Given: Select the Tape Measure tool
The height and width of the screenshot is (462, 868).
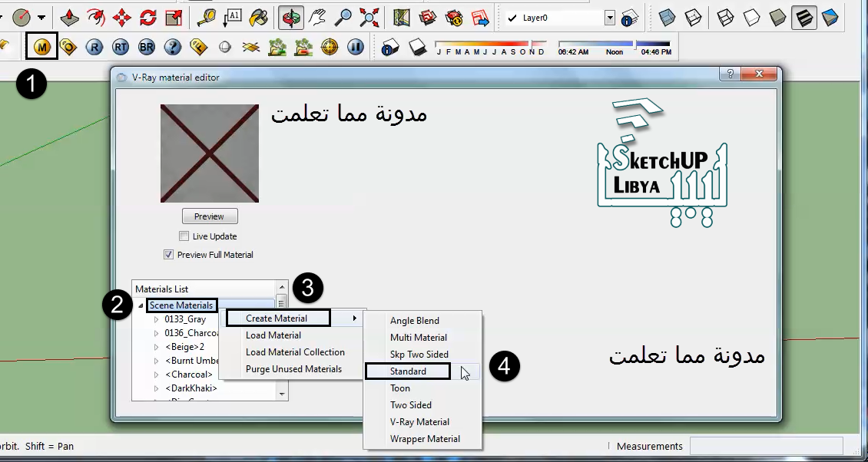Looking at the screenshot, I should (x=207, y=18).
